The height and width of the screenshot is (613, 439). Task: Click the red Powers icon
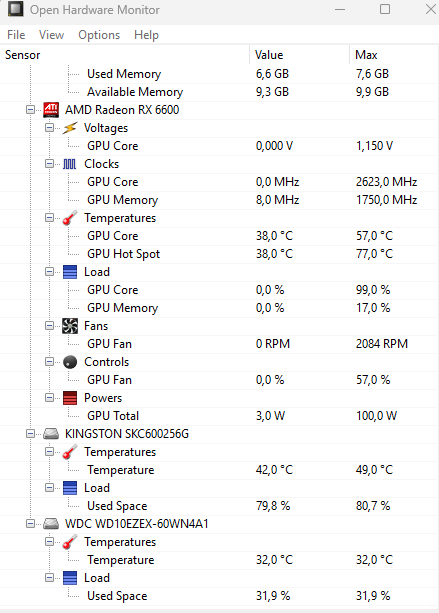pos(70,398)
